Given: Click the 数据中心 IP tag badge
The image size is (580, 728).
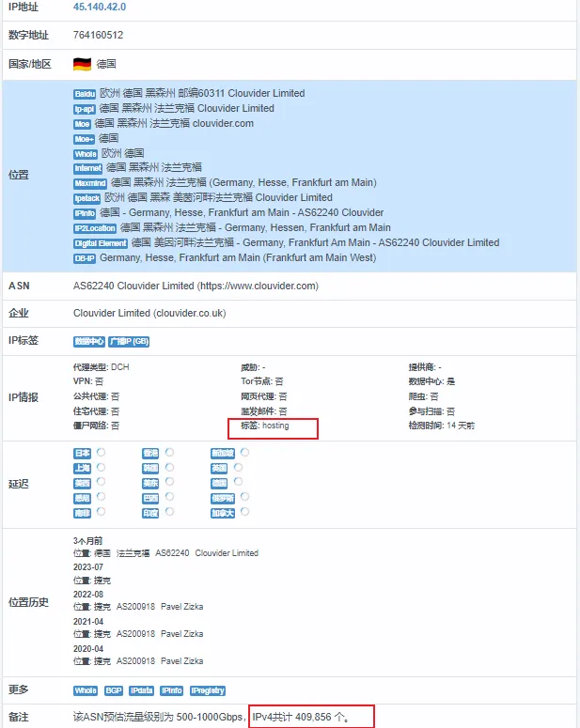Looking at the screenshot, I should (x=89, y=341).
